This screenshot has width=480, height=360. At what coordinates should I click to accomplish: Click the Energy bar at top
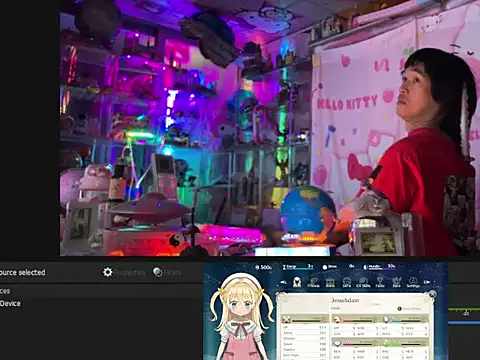[x=298, y=267]
